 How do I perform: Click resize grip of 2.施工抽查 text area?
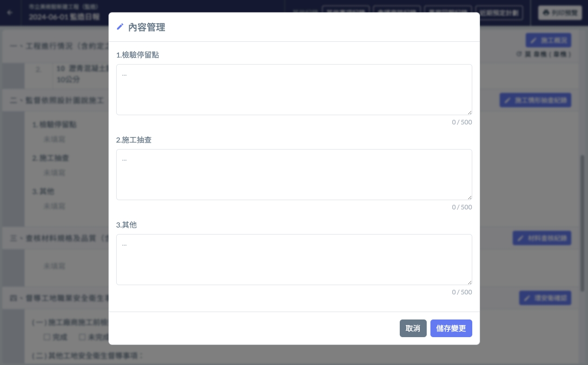[x=469, y=197]
